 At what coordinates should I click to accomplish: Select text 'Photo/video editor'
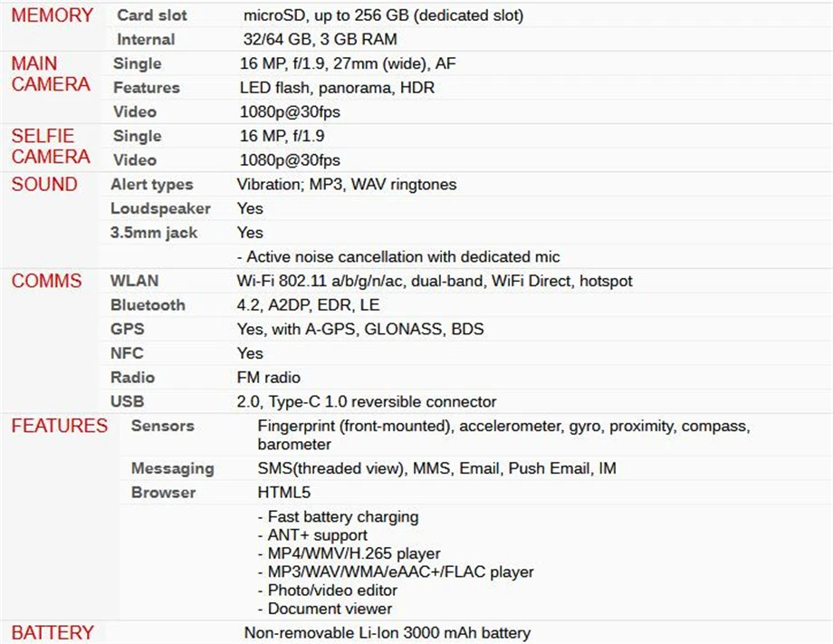332,591
